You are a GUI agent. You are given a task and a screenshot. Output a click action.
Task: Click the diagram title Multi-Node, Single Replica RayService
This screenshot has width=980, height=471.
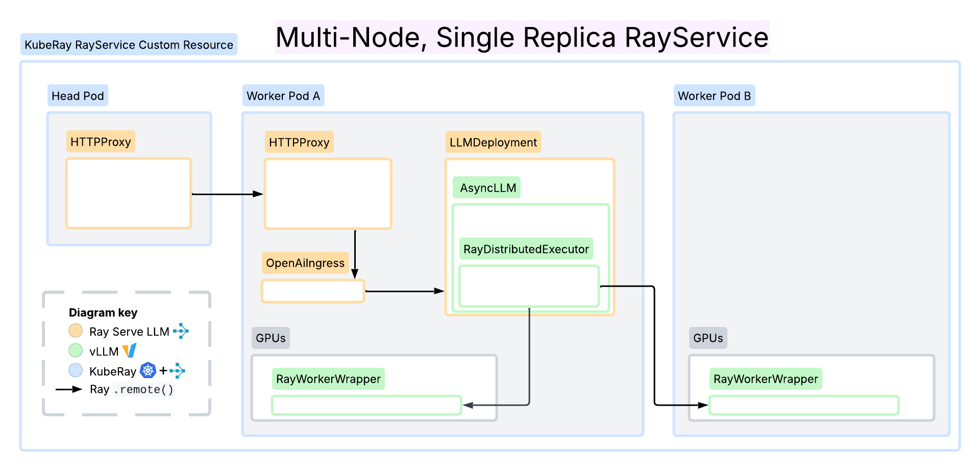click(522, 37)
